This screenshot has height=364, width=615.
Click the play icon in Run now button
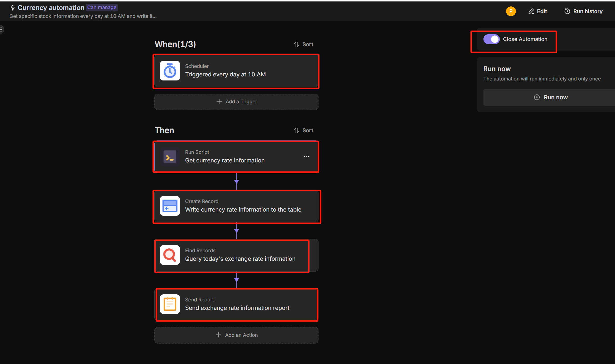click(x=537, y=97)
